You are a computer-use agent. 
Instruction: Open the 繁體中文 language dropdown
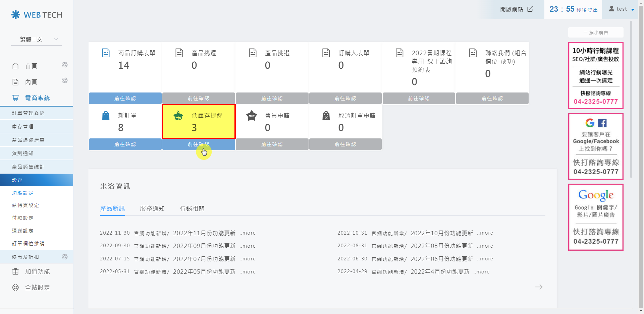point(37,39)
